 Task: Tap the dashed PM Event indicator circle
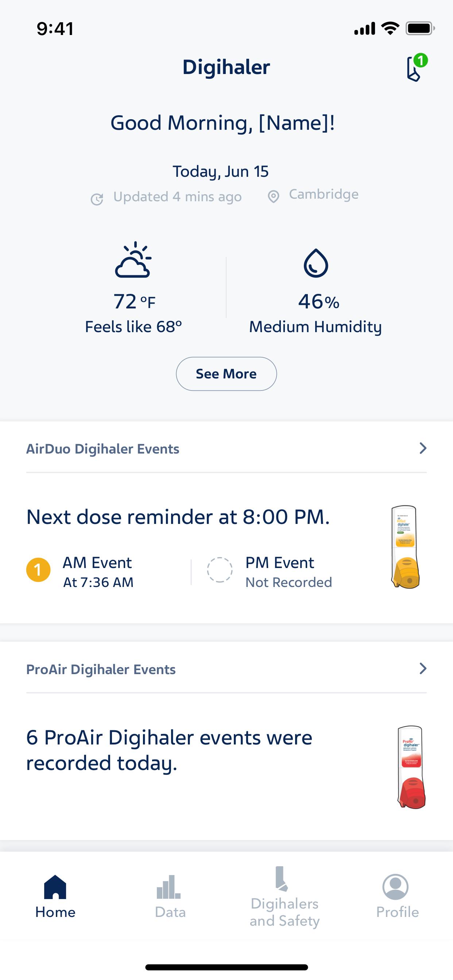[x=220, y=570]
